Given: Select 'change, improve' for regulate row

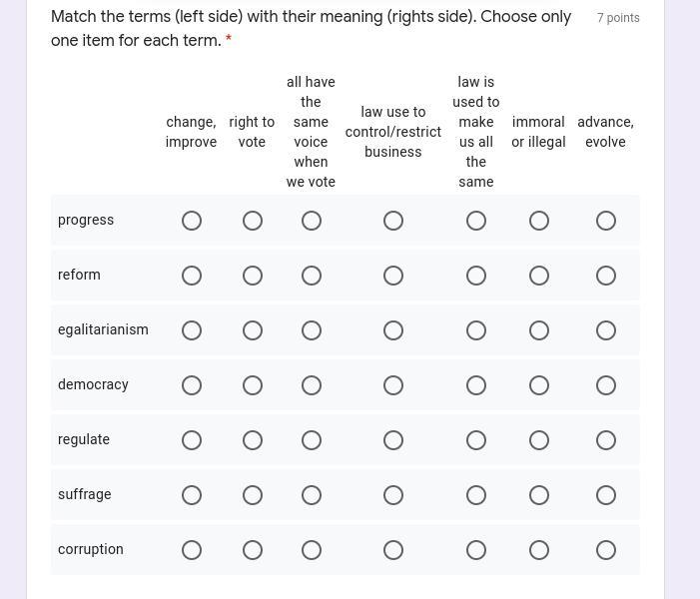Looking at the screenshot, I should [192, 440].
